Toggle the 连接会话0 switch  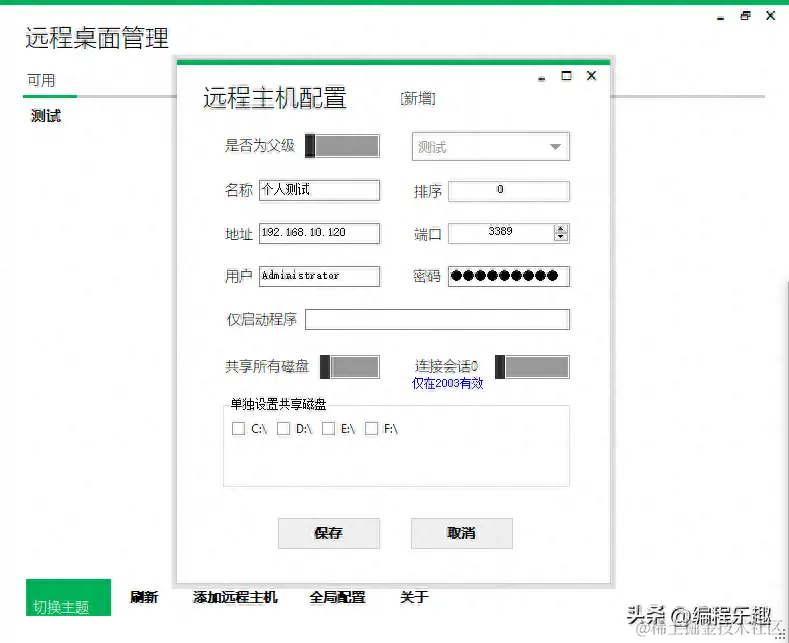tap(532, 367)
